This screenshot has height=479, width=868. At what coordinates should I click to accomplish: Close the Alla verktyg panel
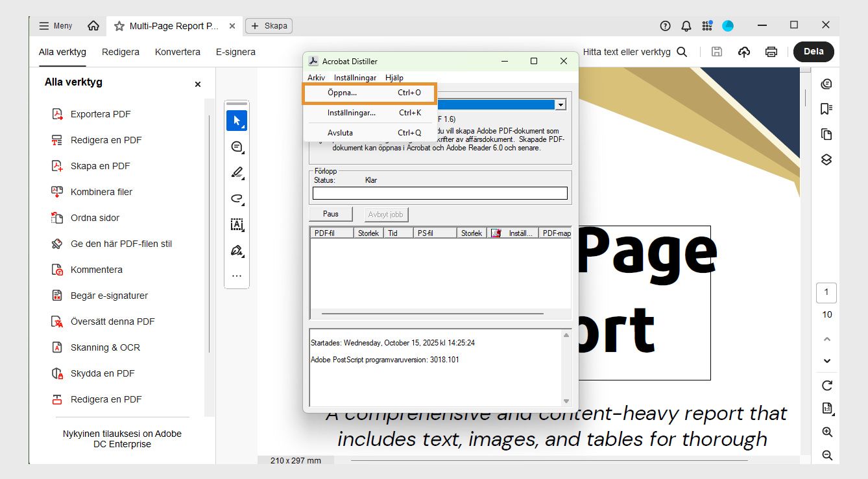(x=198, y=84)
